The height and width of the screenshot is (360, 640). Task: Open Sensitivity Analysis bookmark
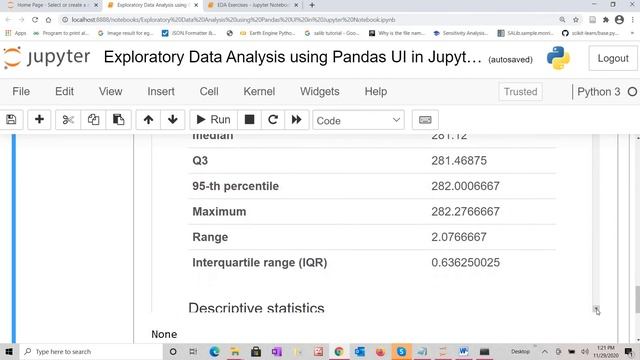point(460,33)
